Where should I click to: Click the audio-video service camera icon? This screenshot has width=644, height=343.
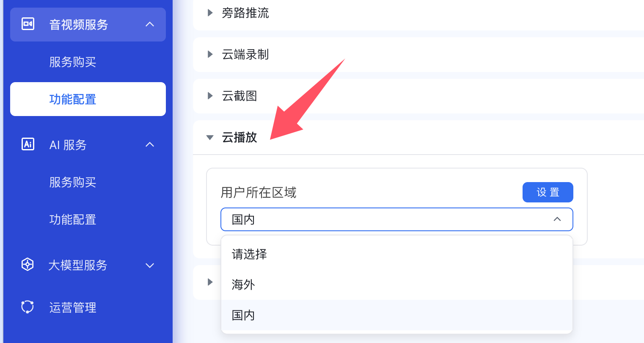28,24
